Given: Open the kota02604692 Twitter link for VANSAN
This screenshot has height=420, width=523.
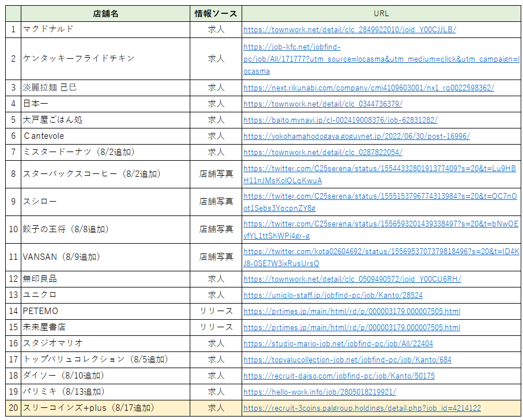Looking at the screenshot, I should click(381, 258).
